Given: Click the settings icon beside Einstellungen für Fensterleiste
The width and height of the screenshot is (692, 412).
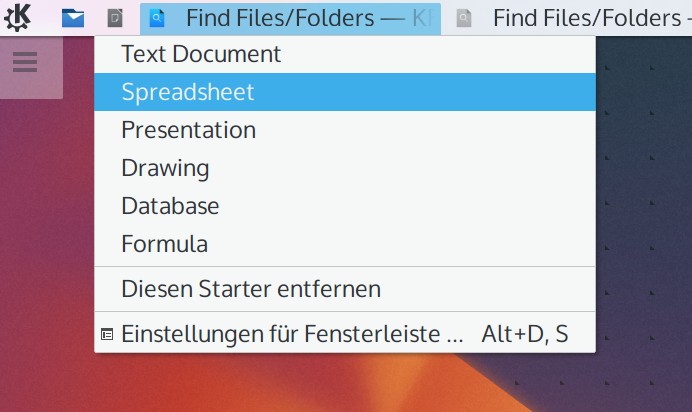Looking at the screenshot, I should coord(107,334).
